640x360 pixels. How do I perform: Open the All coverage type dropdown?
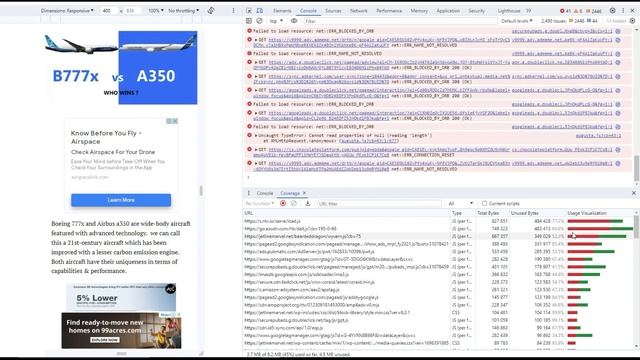click(x=460, y=203)
